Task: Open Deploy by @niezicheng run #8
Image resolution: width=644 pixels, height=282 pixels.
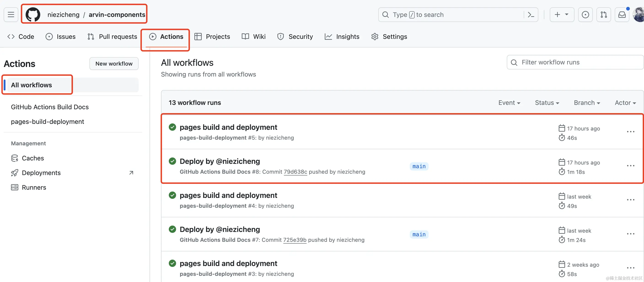Action: [x=220, y=161]
